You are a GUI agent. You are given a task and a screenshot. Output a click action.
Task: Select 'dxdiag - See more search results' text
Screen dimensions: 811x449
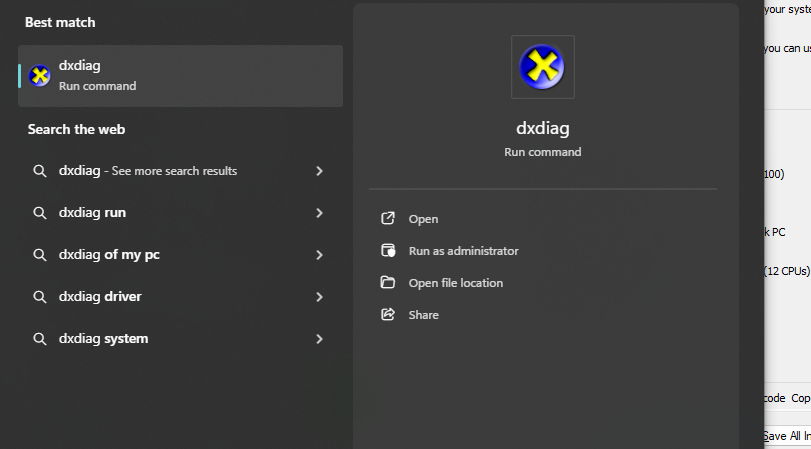click(x=148, y=171)
